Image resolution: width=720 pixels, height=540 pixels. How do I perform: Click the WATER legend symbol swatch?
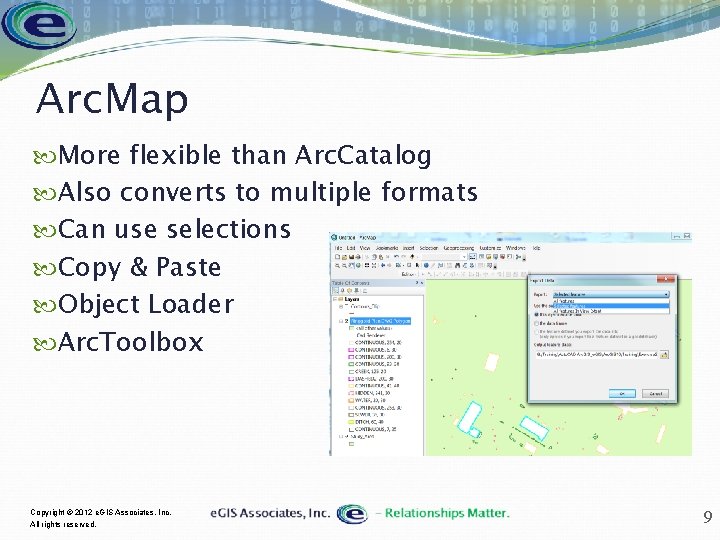pos(351,400)
